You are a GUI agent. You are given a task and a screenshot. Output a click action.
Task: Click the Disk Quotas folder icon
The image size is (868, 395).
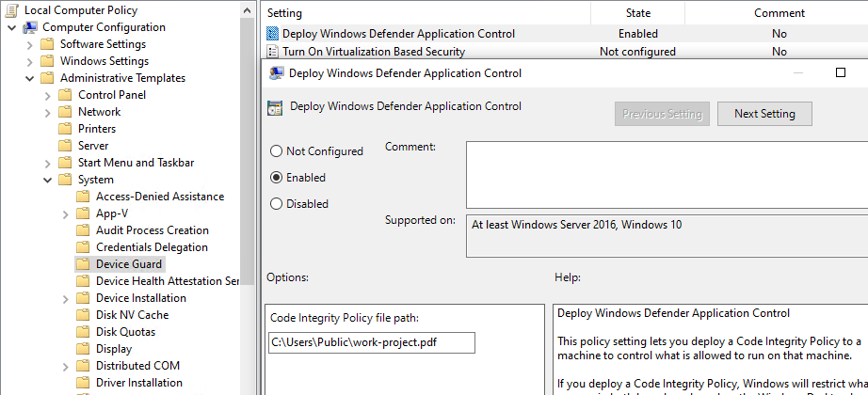pos(83,332)
